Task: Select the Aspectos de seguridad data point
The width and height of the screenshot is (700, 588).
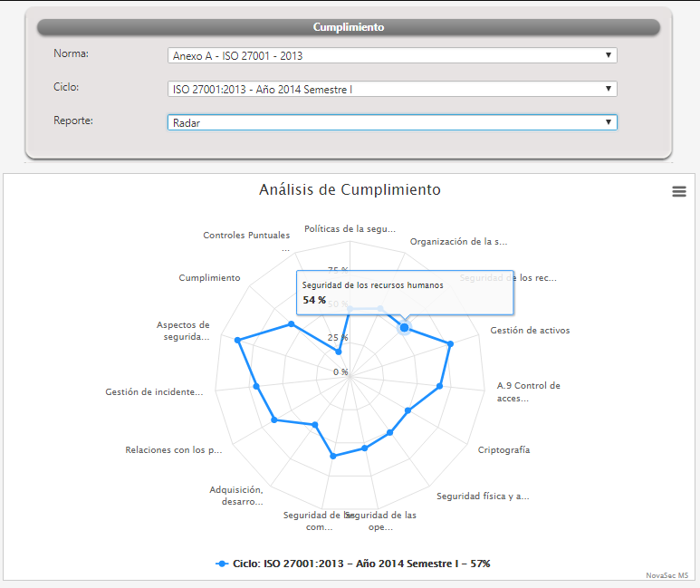Action: click(x=238, y=340)
